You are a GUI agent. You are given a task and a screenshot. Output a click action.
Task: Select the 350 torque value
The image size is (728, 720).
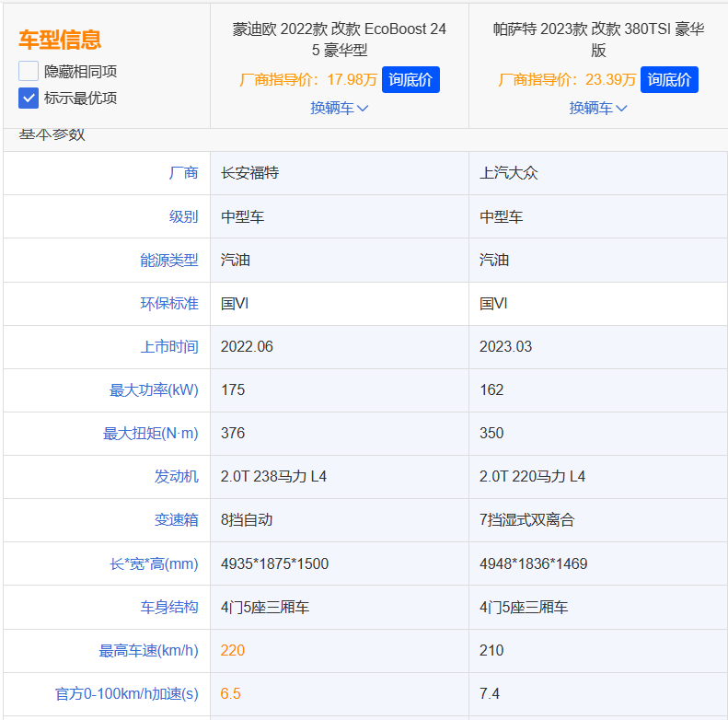point(491,433)
